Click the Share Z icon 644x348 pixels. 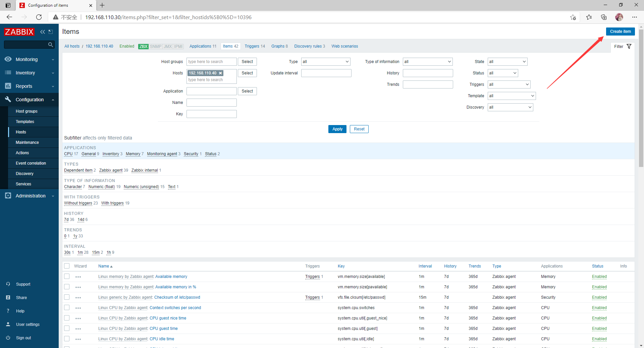point(8,297)
